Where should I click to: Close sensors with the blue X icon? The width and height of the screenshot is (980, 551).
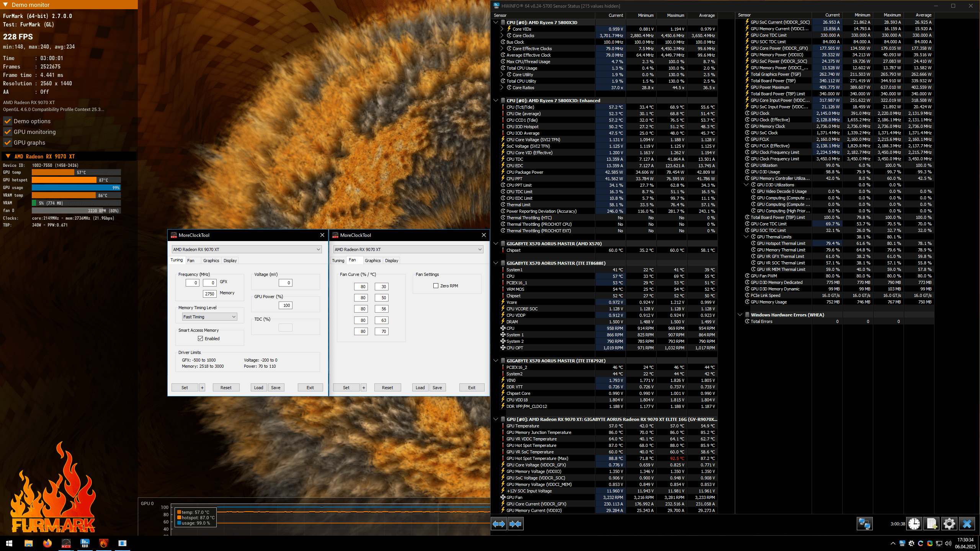tap(967, 524)
